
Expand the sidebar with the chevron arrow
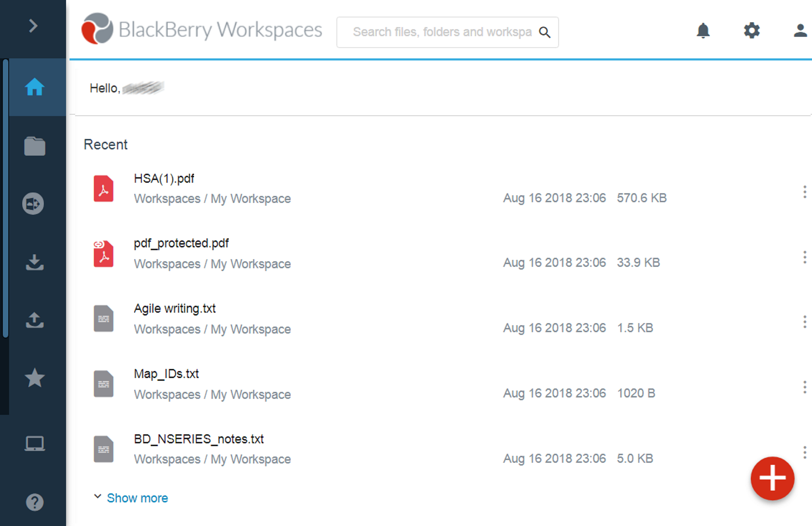[x=33, y=26]
